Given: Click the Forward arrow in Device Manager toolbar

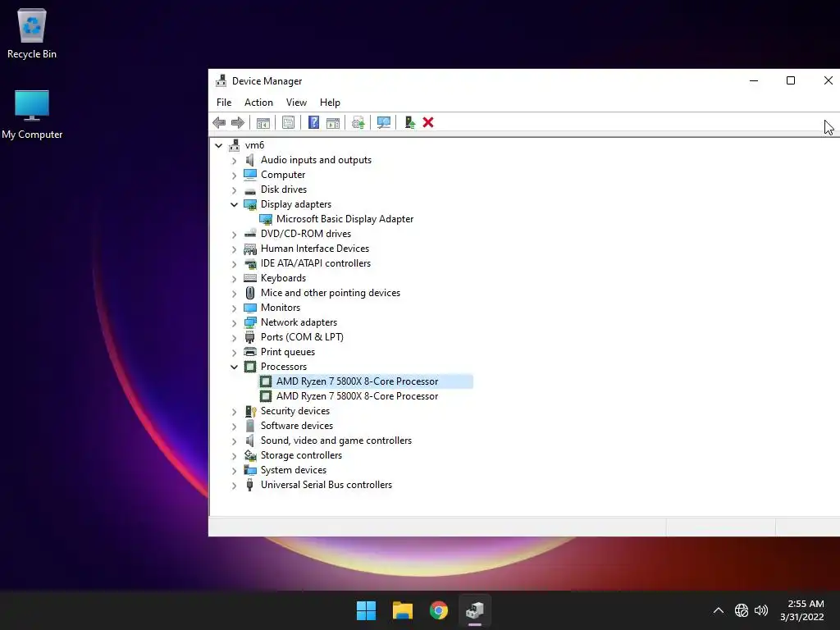Looking at the screenshot, I should [237, 123].
